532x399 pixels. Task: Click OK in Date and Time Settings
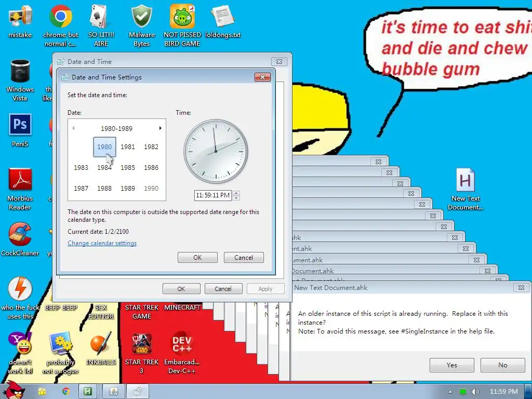[197, 258]
